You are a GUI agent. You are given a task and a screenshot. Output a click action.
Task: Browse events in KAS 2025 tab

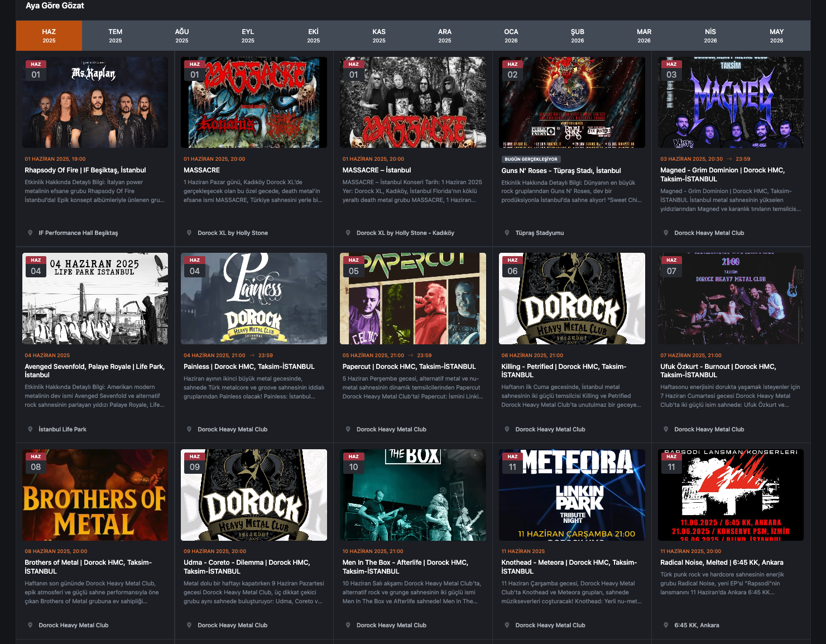tap(379, 36)
